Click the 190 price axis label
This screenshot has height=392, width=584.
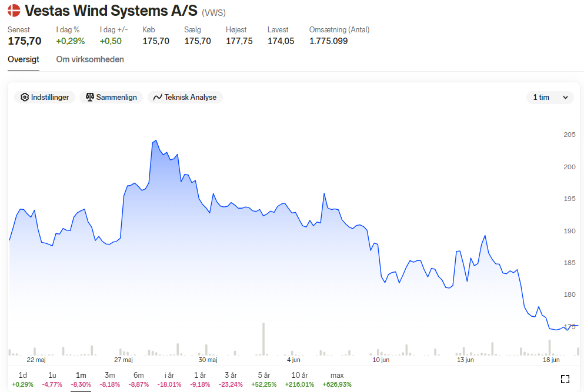tap(569, 231)
